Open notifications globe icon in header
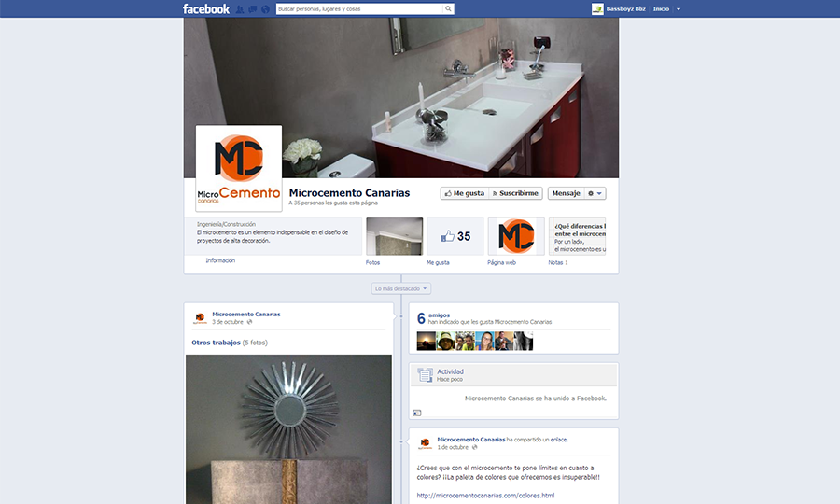 point(265,9)
